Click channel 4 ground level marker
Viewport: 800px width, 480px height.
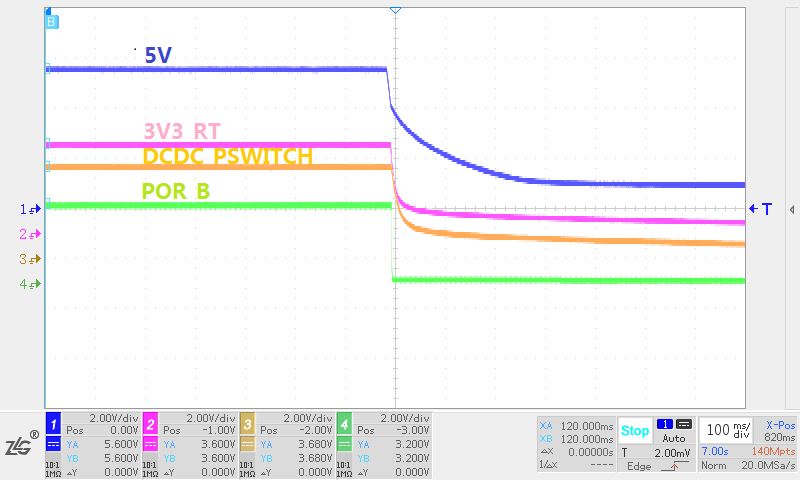click(x=30, y=284)
